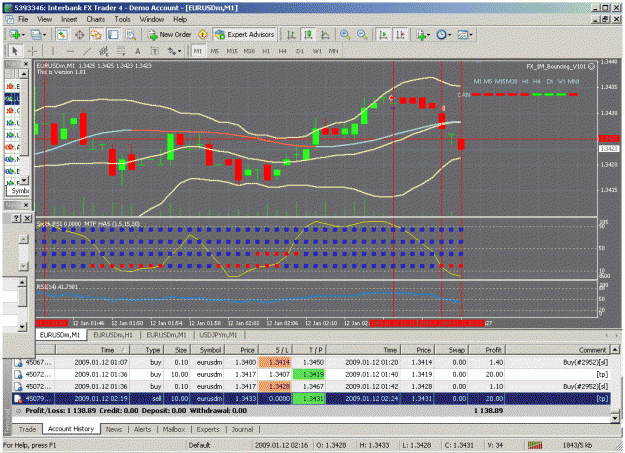Screen dimensions: 625x453
Task: Open the File menu
Action: coord(23,19)
